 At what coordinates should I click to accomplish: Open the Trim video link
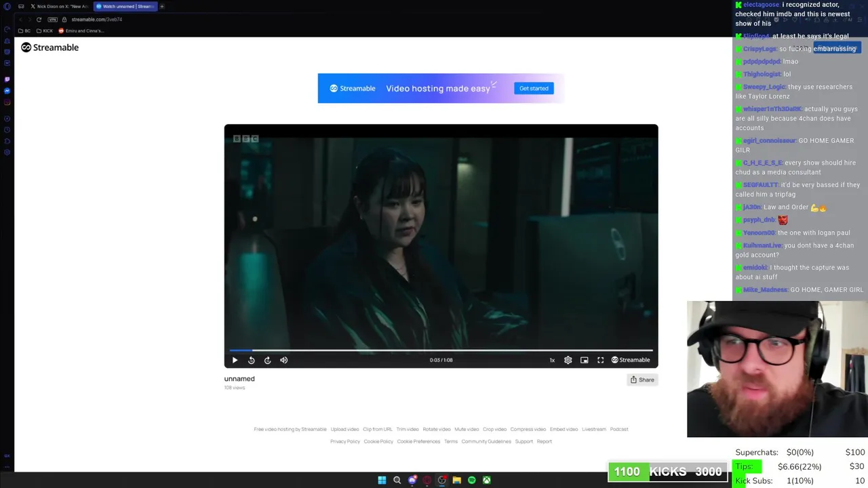[x=408, y=429]
